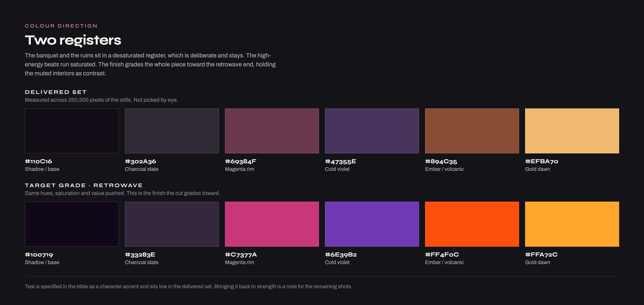Click the DELIVERED SET heading

(56, 92)
